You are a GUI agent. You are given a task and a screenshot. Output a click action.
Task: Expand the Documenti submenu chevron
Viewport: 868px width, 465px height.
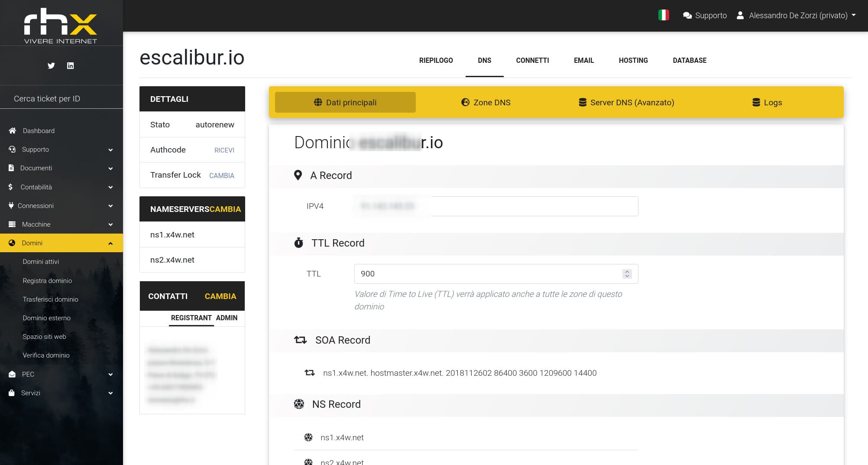click(110, 168)
